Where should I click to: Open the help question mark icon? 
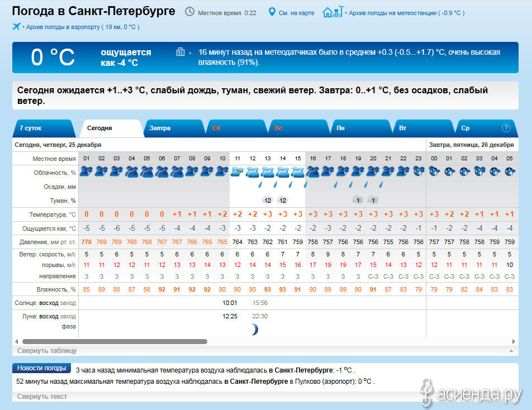tap(506, 128)
